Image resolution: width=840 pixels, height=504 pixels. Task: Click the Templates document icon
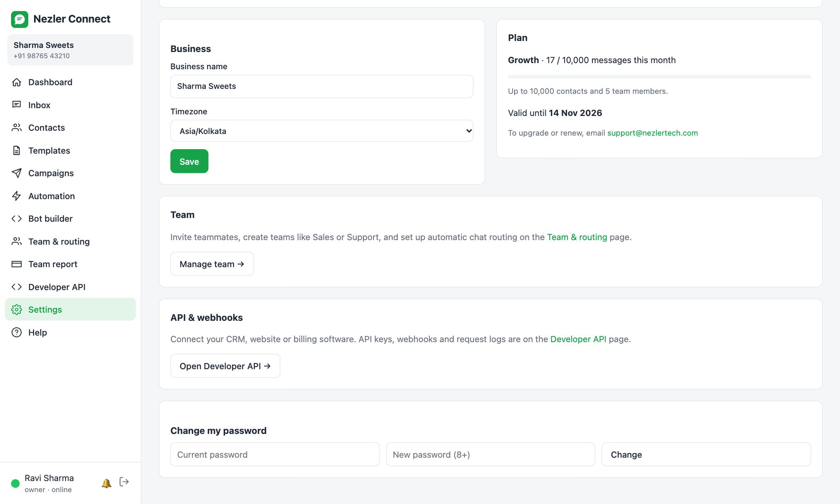16,150
